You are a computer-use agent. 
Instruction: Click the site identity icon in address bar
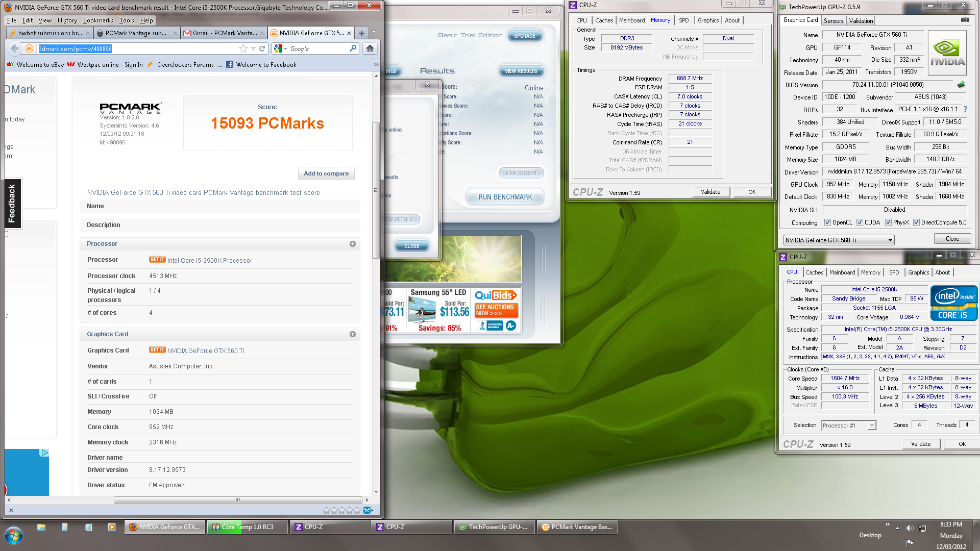coord(29,48)
